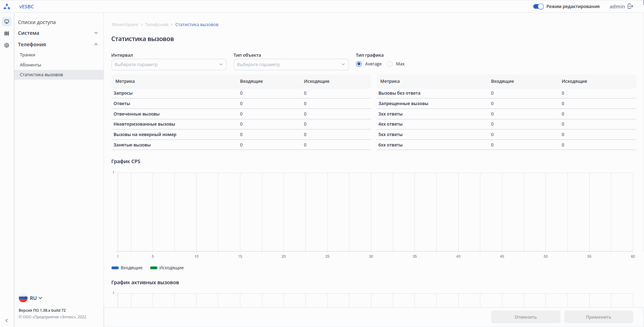Open the Абоненты menu item

pyautogui.click(x=31, y=65)
